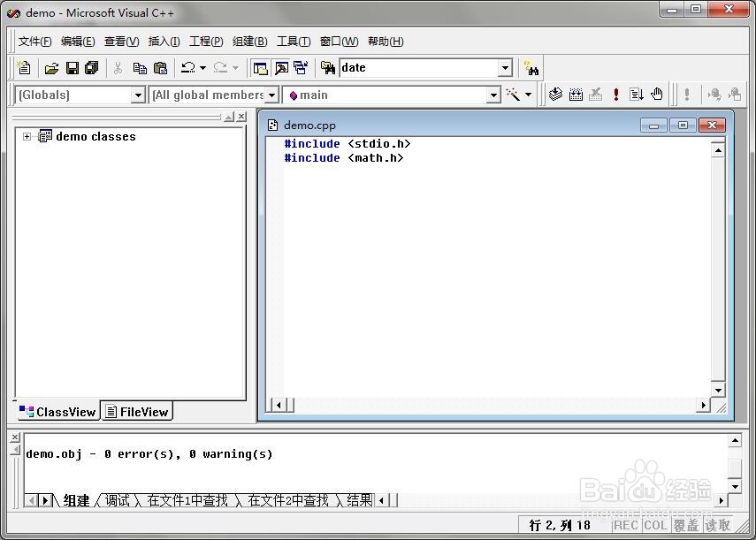
Task: Open the 查看(V) menu
Action: click(x=121, y=42)
